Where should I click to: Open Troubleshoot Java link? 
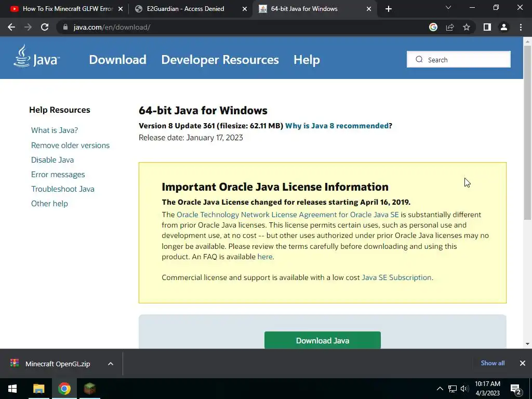(x=63, y=189)
